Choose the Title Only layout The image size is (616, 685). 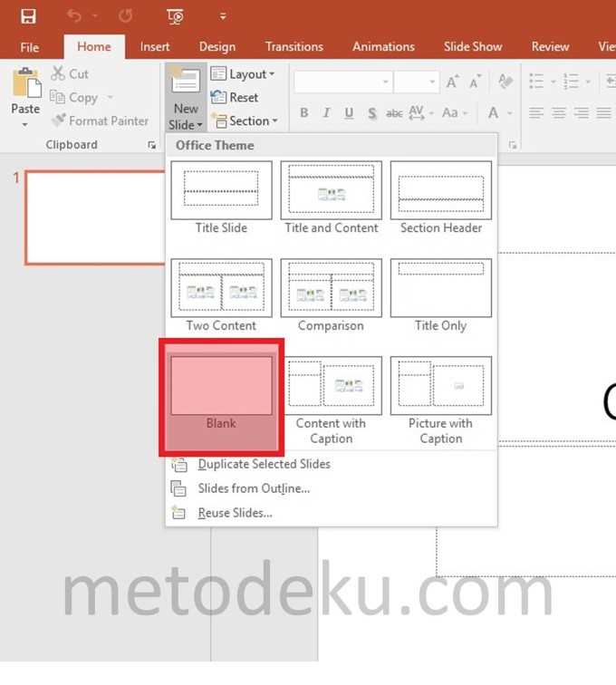point(441,295)
